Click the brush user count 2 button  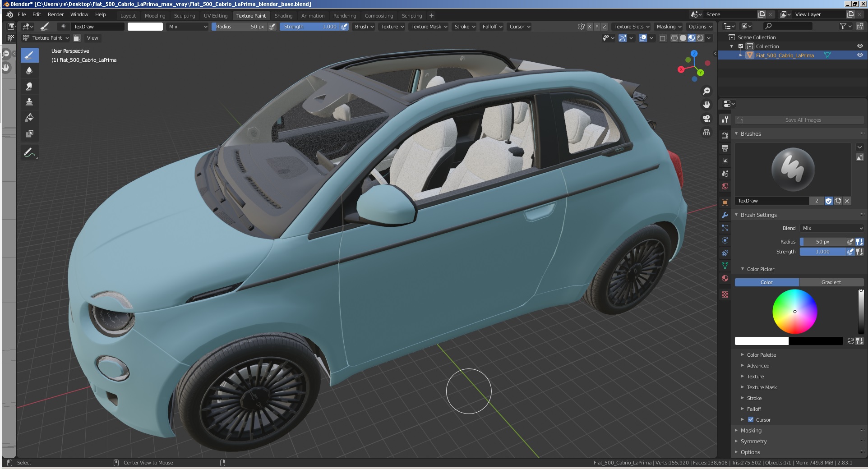point(817,201)
